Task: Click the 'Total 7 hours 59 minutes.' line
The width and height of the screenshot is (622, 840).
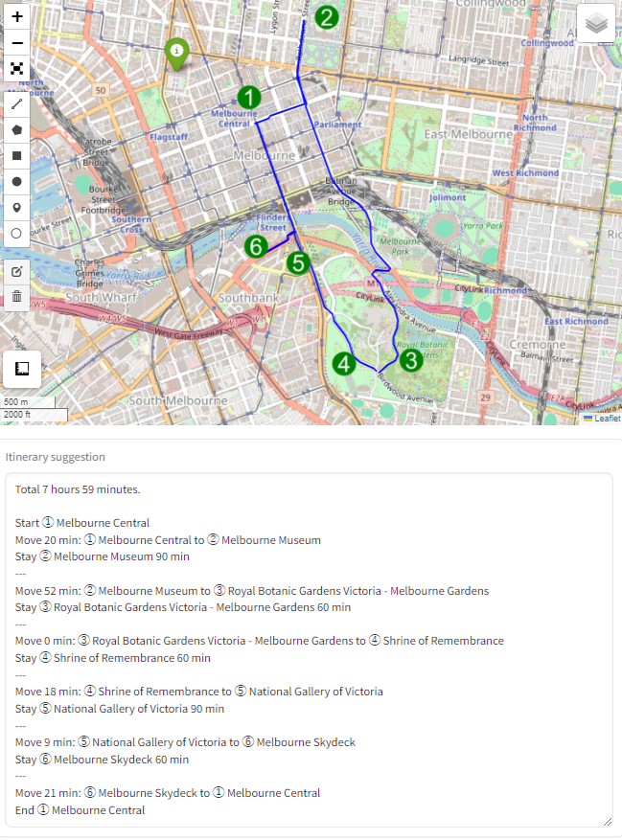Action: click(x=78, y=489)
